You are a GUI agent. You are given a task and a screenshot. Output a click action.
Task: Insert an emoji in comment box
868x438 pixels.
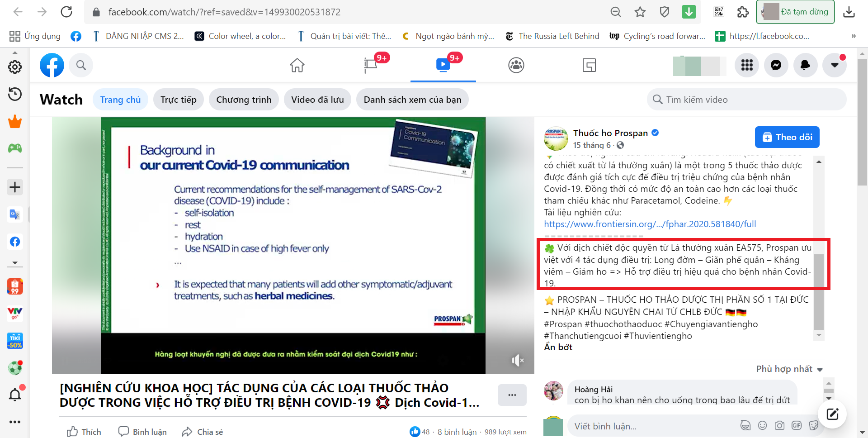pos(762,425)
